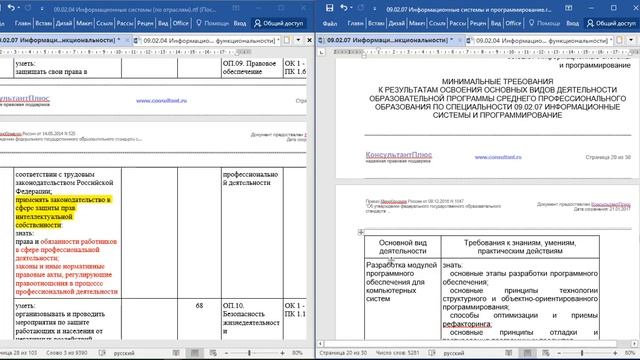Click the ribbon display options icon in the left window
Image resolution: width=640 pixels, height=360 pixels.
(x=236, y=8)
